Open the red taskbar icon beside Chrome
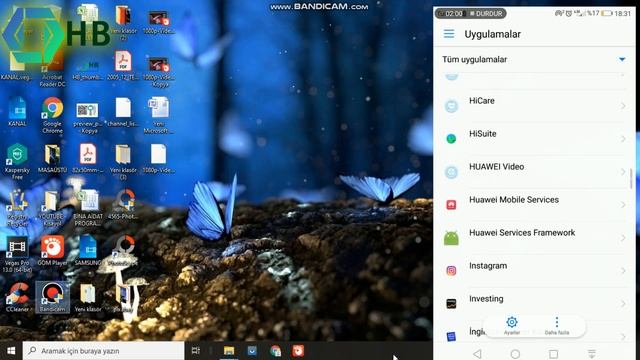The width and height of the screenshot is (640, 360). click(x=298, y=351)
